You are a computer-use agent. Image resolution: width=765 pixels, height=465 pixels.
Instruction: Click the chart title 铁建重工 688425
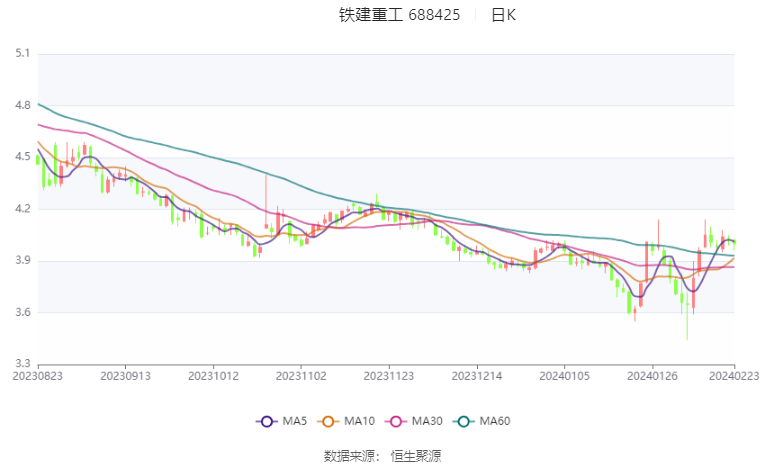(x=399, y=15)
